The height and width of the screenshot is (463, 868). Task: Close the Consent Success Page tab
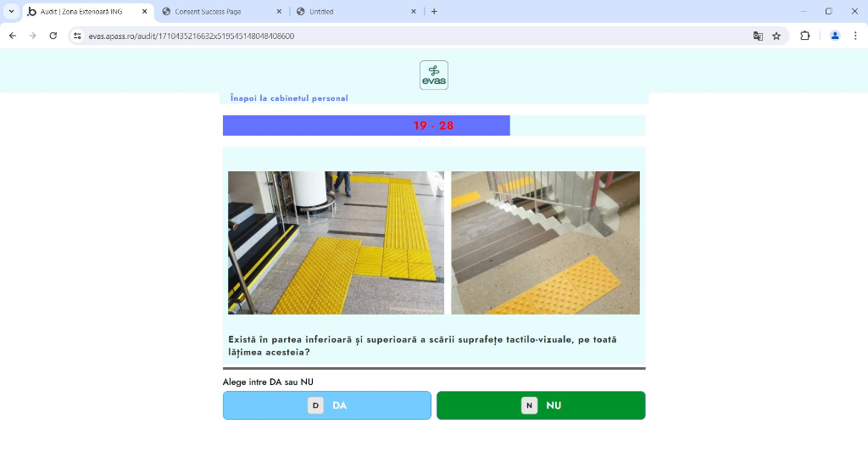click(279, 11)
